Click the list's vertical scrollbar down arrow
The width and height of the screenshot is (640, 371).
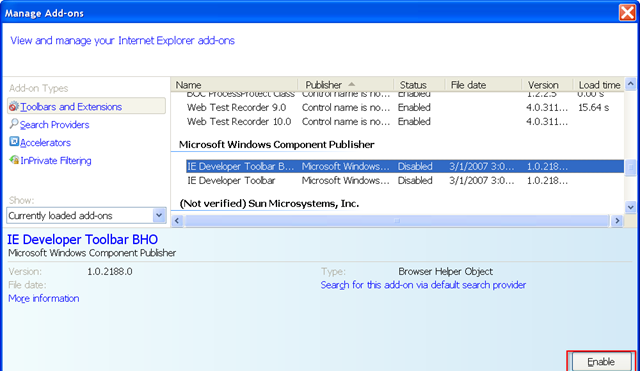point(631,207)
